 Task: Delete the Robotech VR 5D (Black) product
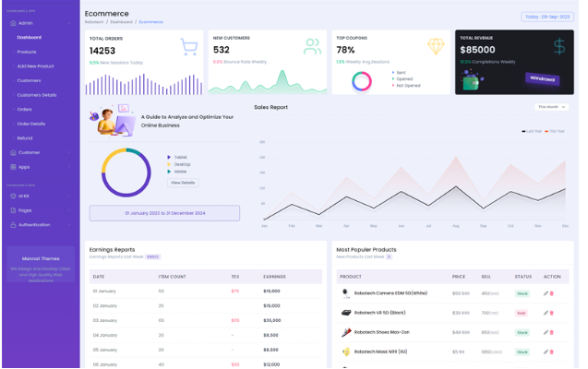(552, 313)
